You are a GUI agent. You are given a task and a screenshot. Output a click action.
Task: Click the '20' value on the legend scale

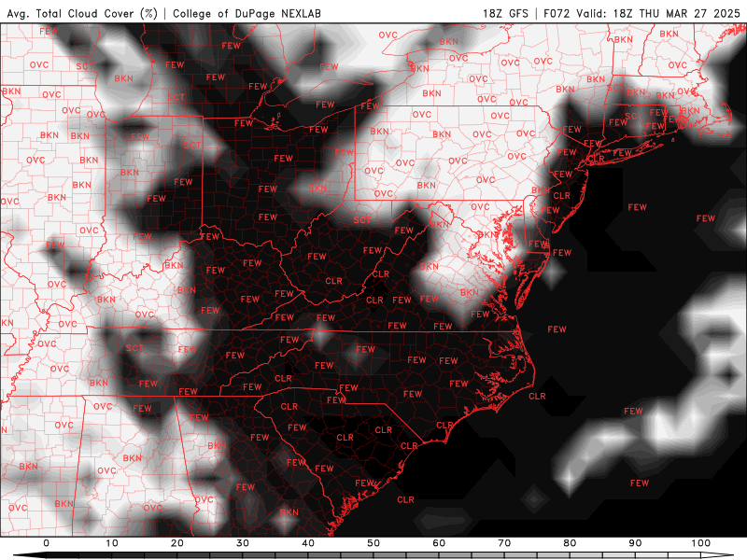click(x=177, y=543)
